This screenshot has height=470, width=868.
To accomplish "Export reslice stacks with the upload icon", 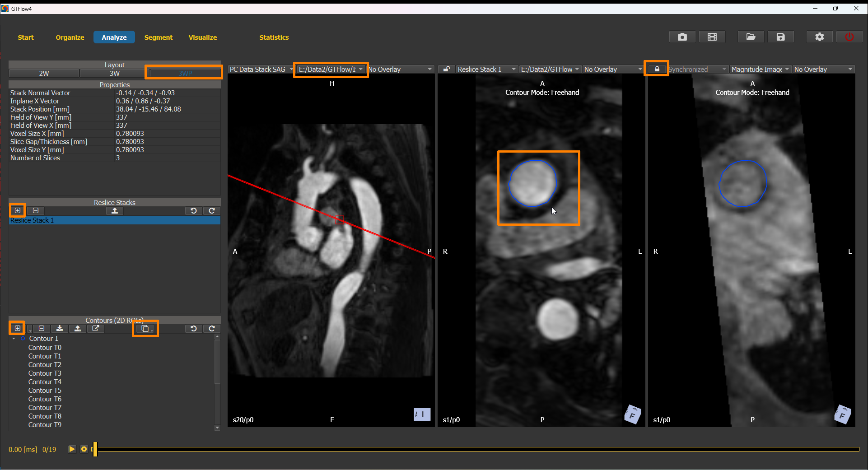I will tap(115, 210).
